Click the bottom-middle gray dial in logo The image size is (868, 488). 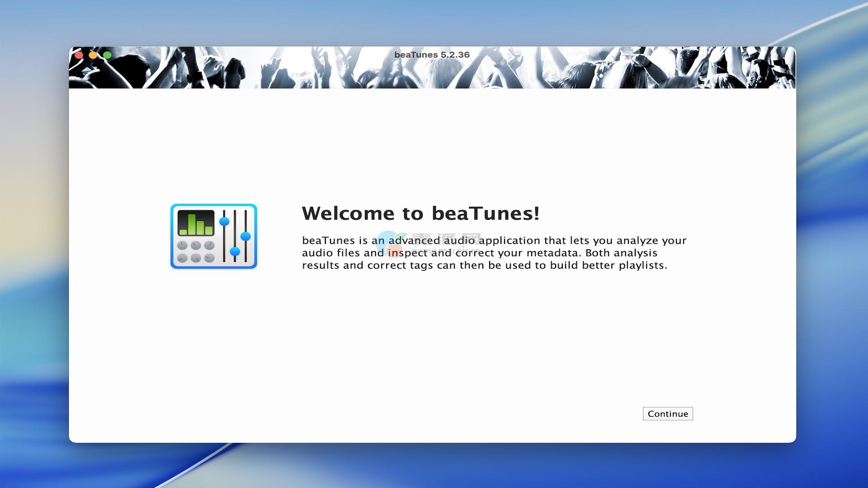(x=196, y=258)
